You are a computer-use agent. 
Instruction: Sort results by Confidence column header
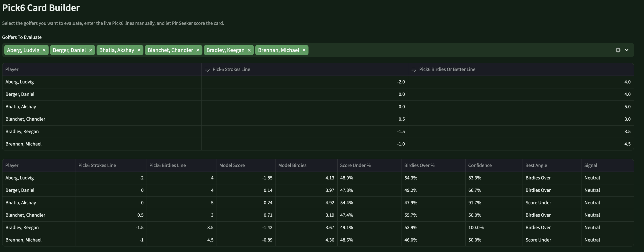tap(480, 165)
